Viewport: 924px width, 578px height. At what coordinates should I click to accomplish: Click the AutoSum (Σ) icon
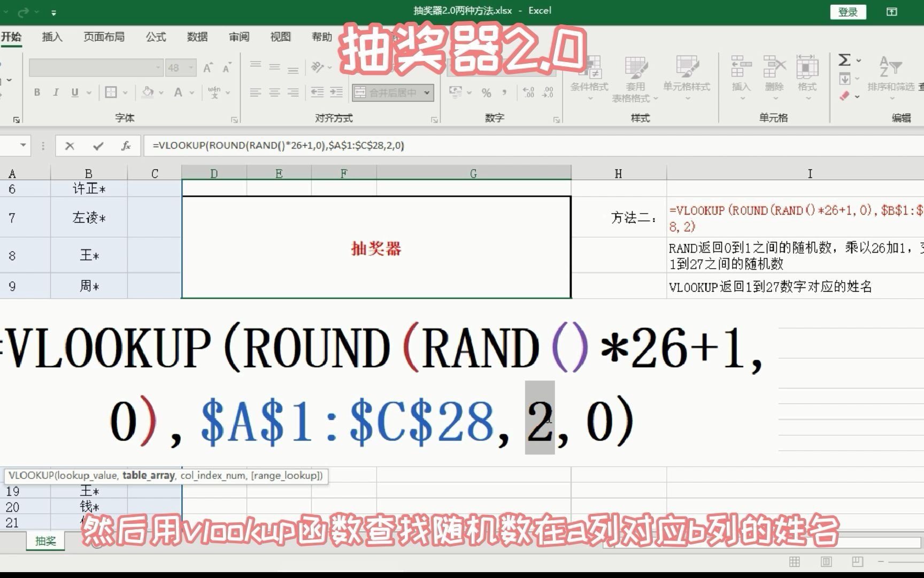844,60
